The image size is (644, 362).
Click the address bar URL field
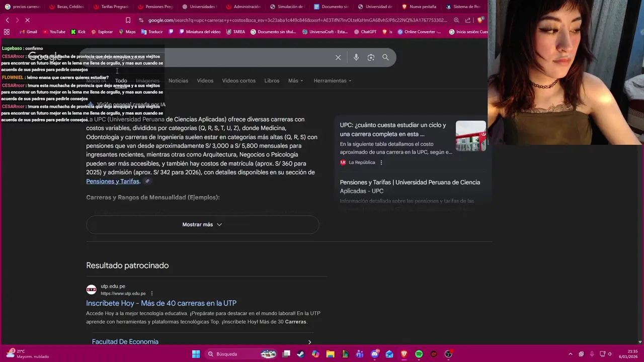297,20
